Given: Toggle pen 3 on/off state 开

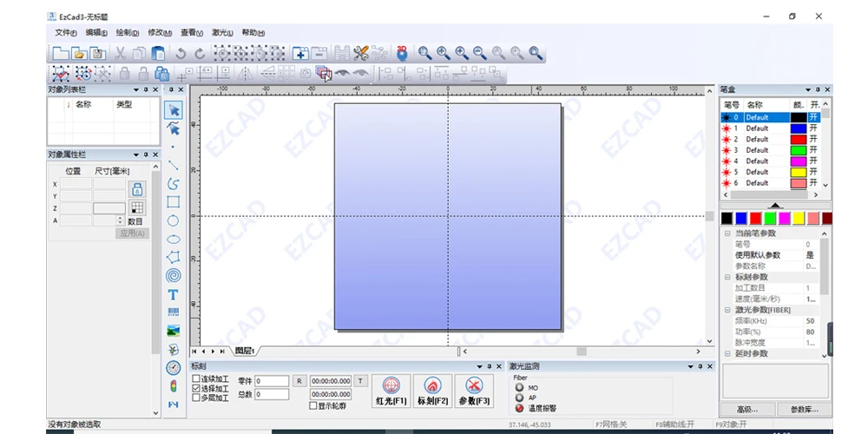Looking at the screenshot, I should [x=813, y=150].
